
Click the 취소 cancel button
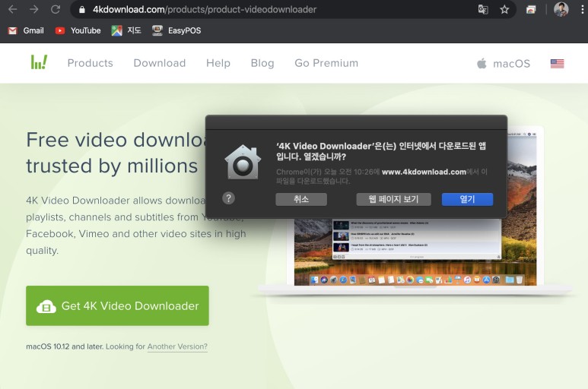click(301, 199)
